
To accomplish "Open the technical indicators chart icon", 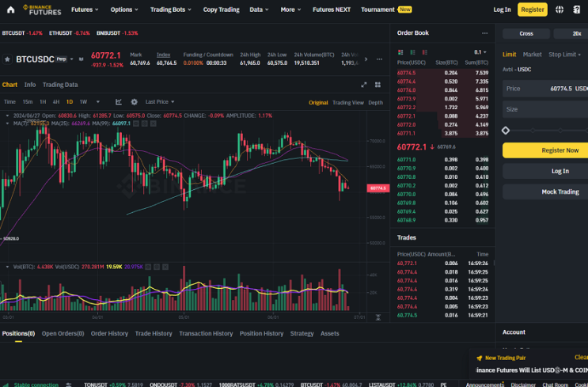I will [119, 101].
